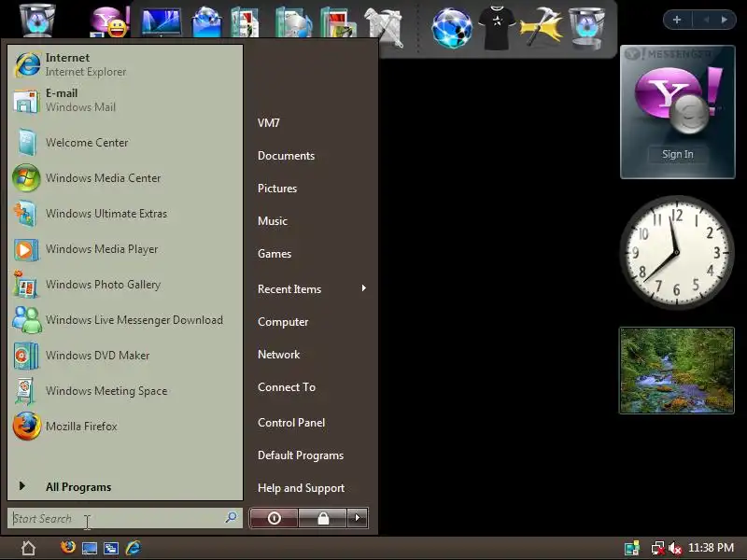This screenshot has width=747, height=560.
Task: Open Help and Support
Action: (301, 488)
